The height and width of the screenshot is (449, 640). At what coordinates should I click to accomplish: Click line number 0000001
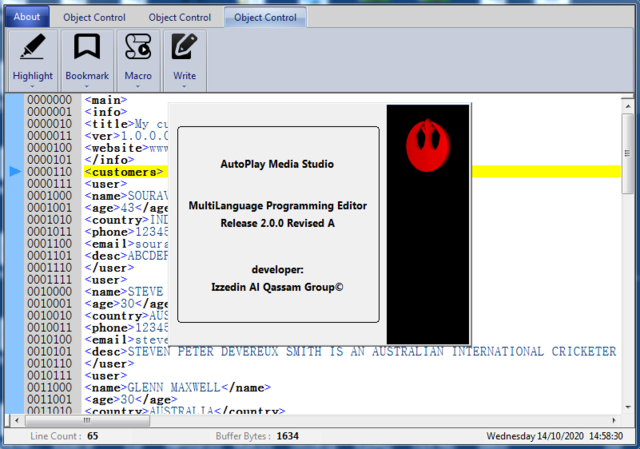(x=49, y=112)
